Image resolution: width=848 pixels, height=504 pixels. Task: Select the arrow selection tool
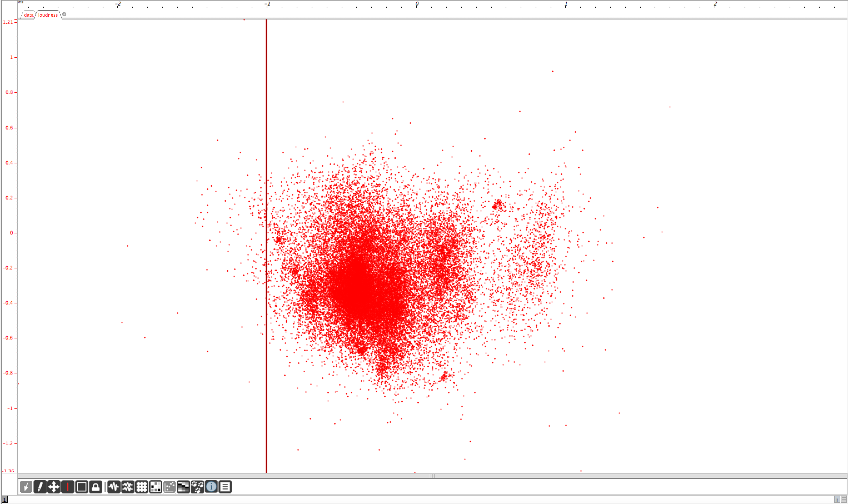pyautogui.click(x=26, y=487)
